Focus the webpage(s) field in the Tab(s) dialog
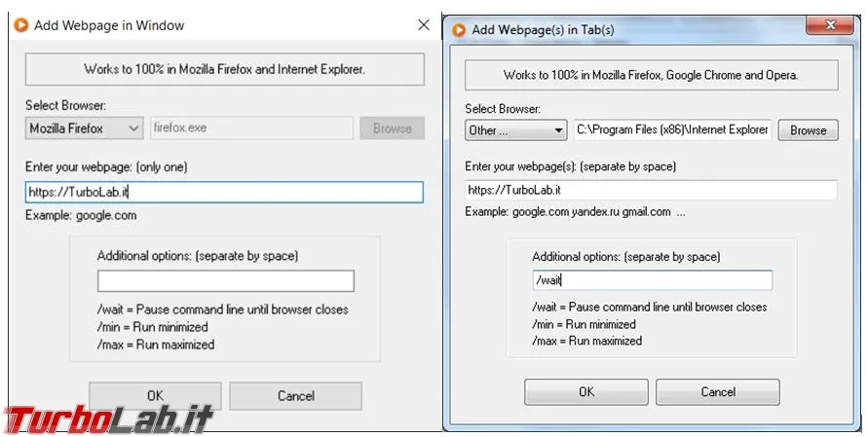 point(651,190)
